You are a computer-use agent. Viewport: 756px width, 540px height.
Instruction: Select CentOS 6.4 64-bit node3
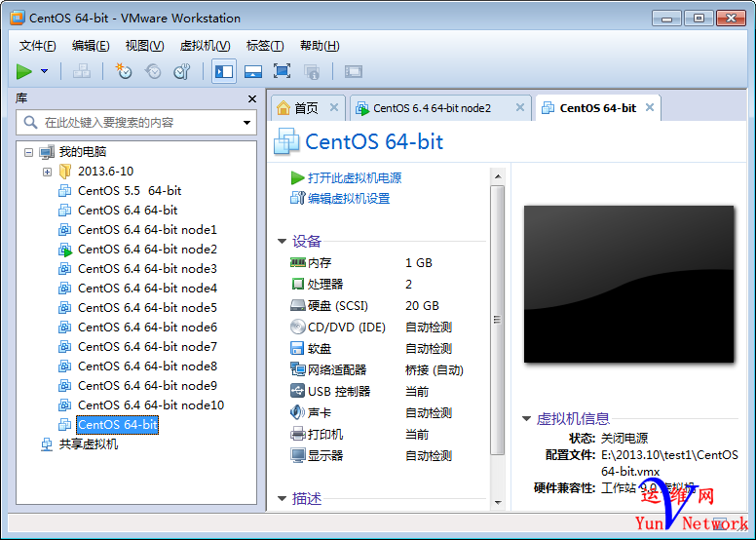[147, 269]
